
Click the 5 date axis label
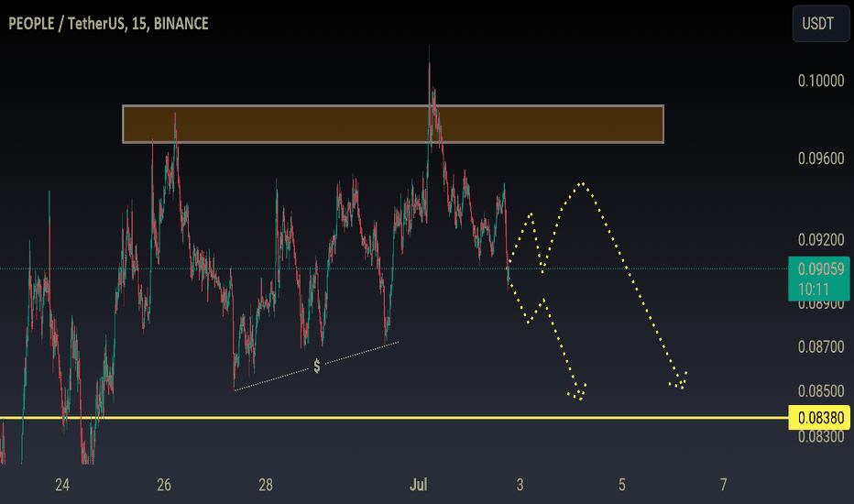coord(622,485)
